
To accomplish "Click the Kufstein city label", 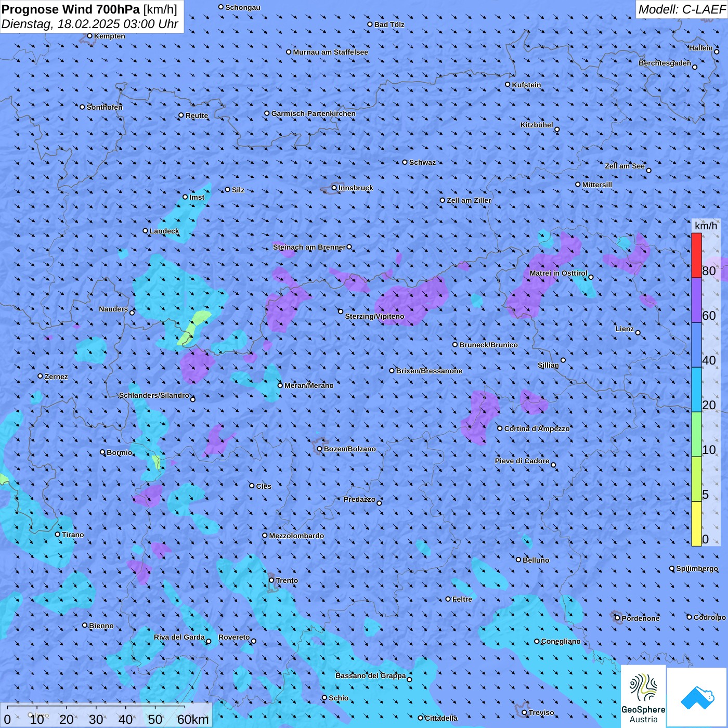I will click(x=526, y=85).
